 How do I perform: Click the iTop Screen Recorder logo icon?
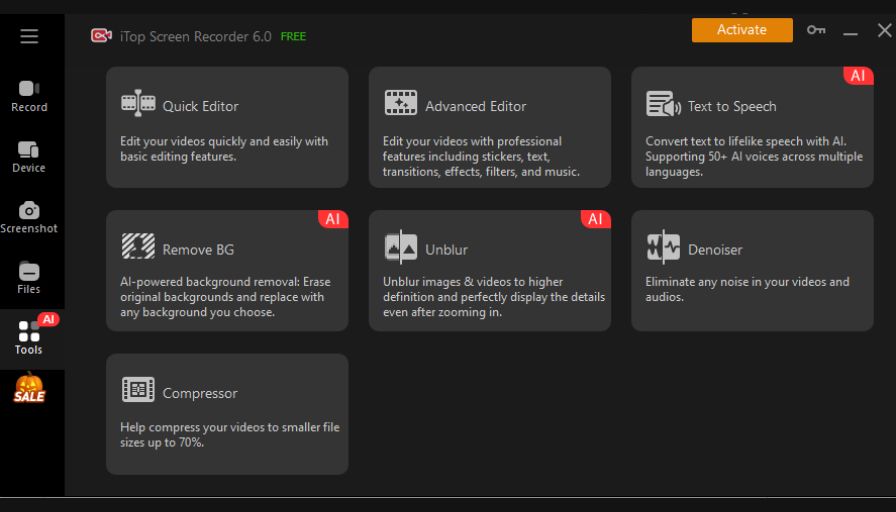pyautogui.click(x=101, y=36)
